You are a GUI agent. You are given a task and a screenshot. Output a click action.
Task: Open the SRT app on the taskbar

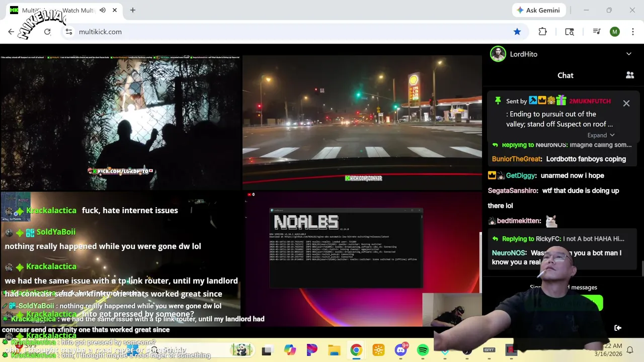coord(489,350)
